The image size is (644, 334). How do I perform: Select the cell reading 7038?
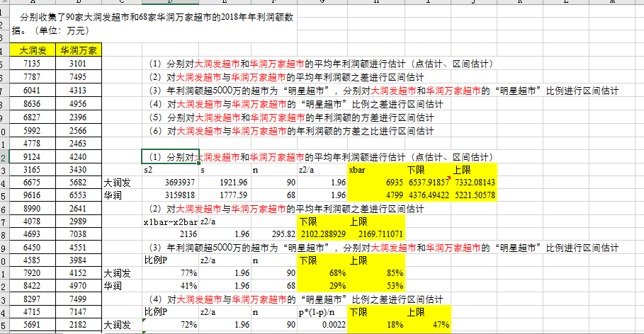point(79,234)
